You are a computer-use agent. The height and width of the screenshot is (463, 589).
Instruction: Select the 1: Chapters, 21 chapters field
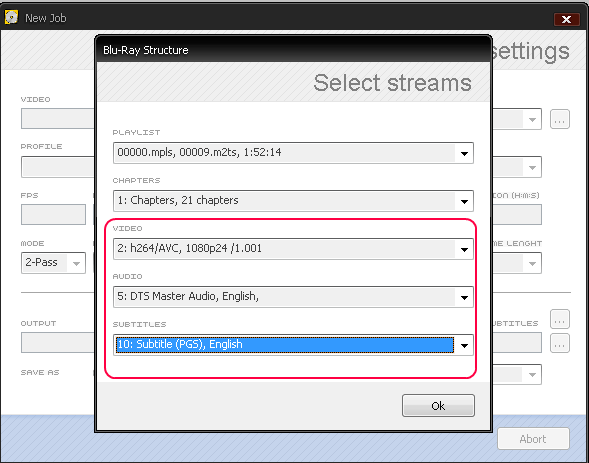[293, 201]
